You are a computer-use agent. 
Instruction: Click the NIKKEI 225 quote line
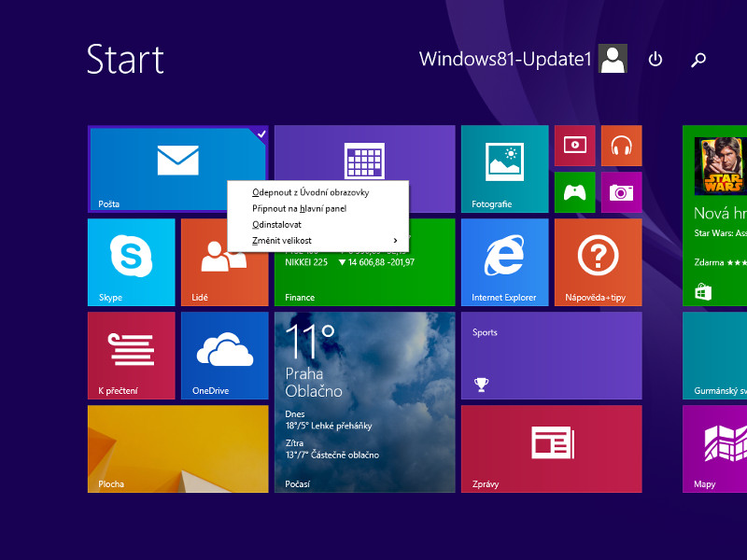click(349, 262)
